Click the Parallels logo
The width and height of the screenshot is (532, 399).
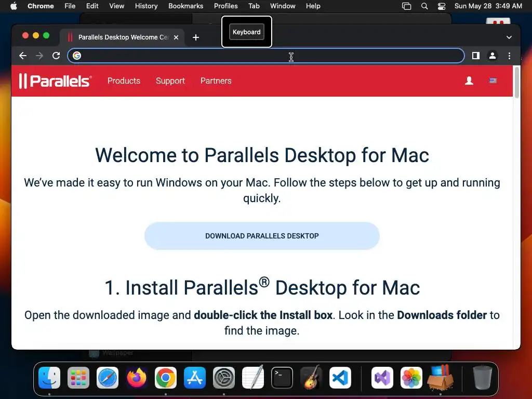pyautogui.click(x=55, y=81)
